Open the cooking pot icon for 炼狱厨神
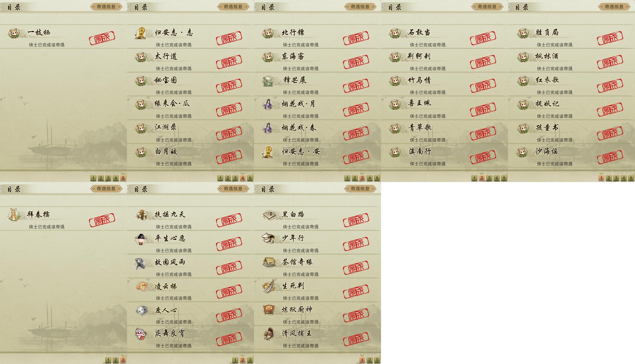The height and width of the screenshot is (364, 635). (x=269, y=310)
